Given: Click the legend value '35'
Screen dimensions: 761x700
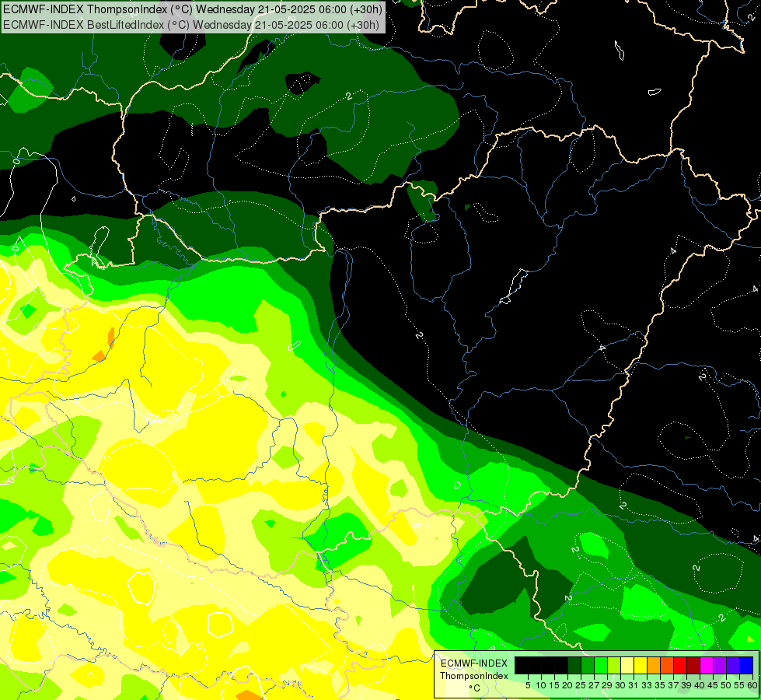Looking at the screenshot, I should pos(660,685).
